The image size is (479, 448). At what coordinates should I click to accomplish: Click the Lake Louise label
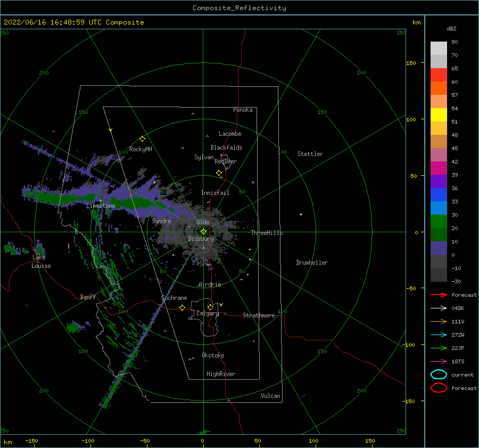click(41, 262)
